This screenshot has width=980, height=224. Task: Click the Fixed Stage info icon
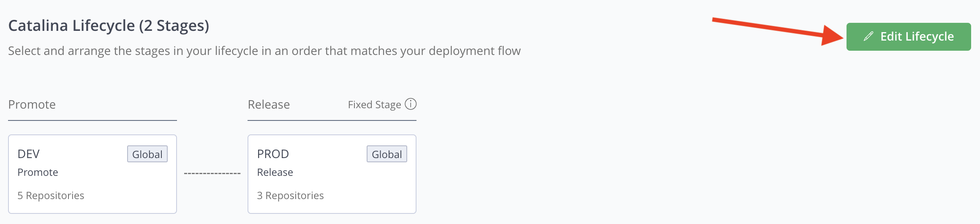point(411,104)
